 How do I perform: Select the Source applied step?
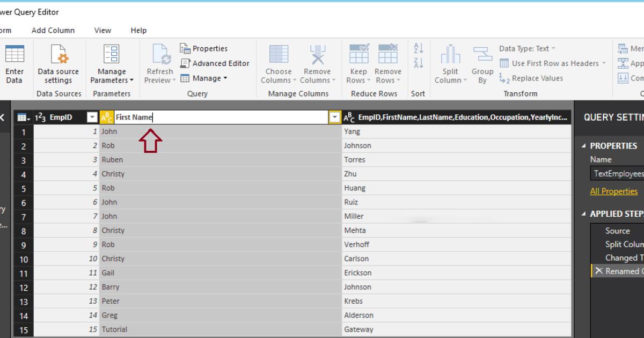click(617, 231)
